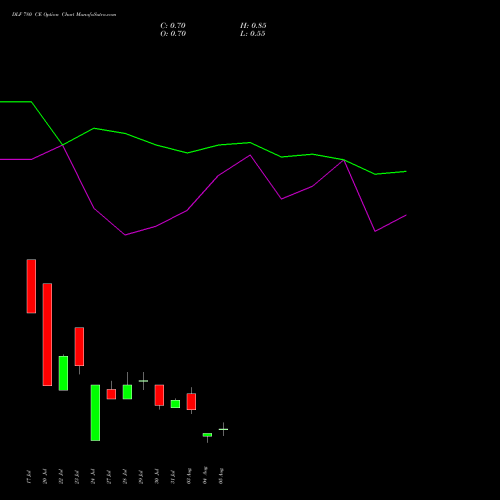The image size is (500, 500).
Task: Click the 'C: 0.70' close value
Action: click(173, 26)
